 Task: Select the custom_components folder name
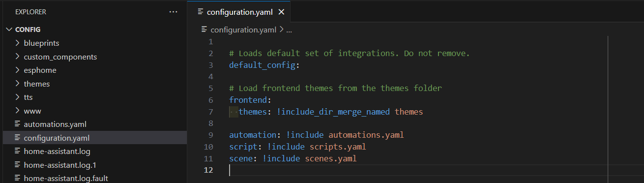point(60,57)
